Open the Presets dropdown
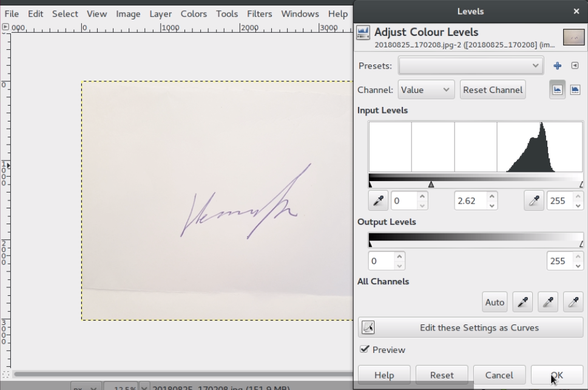588x390 pixels. tap(471, 66)
